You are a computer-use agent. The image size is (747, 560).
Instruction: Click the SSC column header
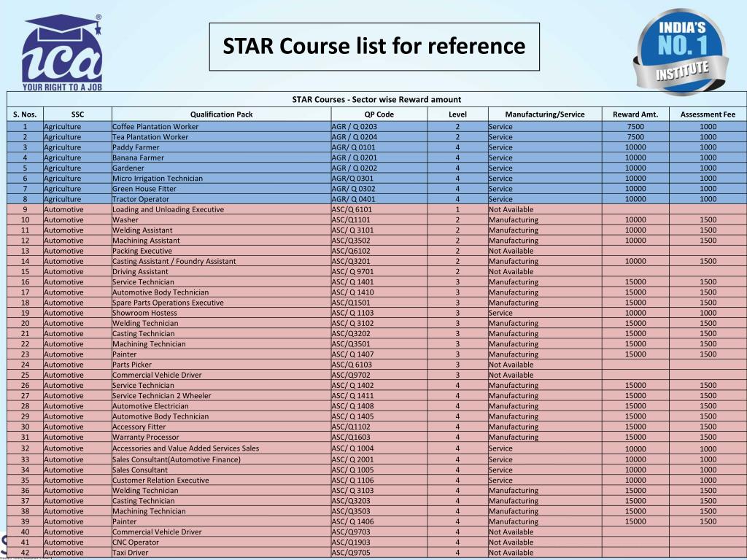[x=77, y=114]
